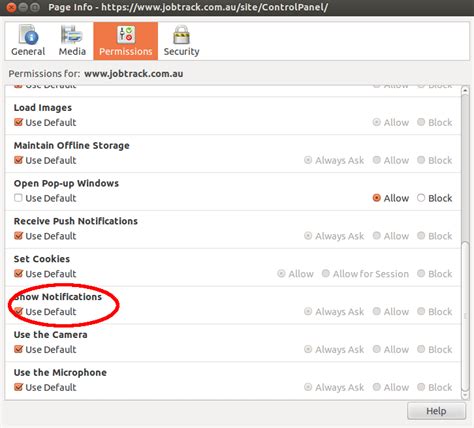Screen dimensions: 474x428
Task: Uncheck Use Default for Receive Push Notifications
Action: coord(18,236)
